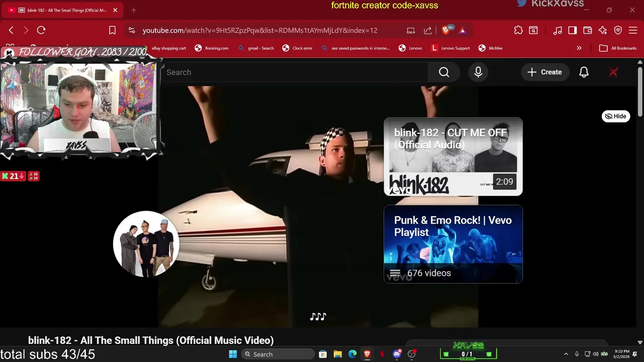Open media control music note icon
The image size is (644, 362).
[x=557, y=30]
